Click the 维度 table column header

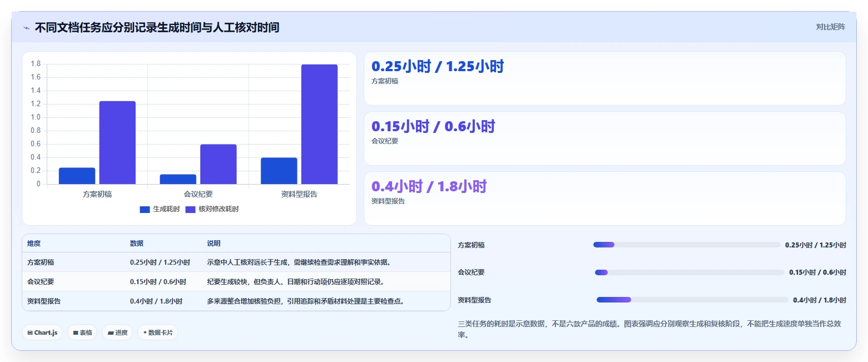pyautogui.click(x=34, y=244)
